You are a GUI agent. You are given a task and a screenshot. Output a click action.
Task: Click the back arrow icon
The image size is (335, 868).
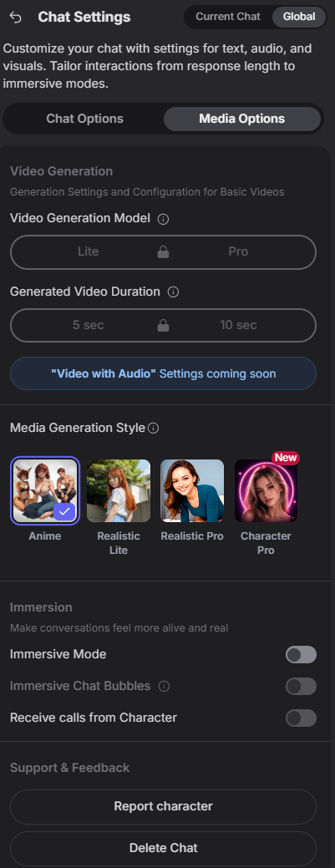pos(16,18)
